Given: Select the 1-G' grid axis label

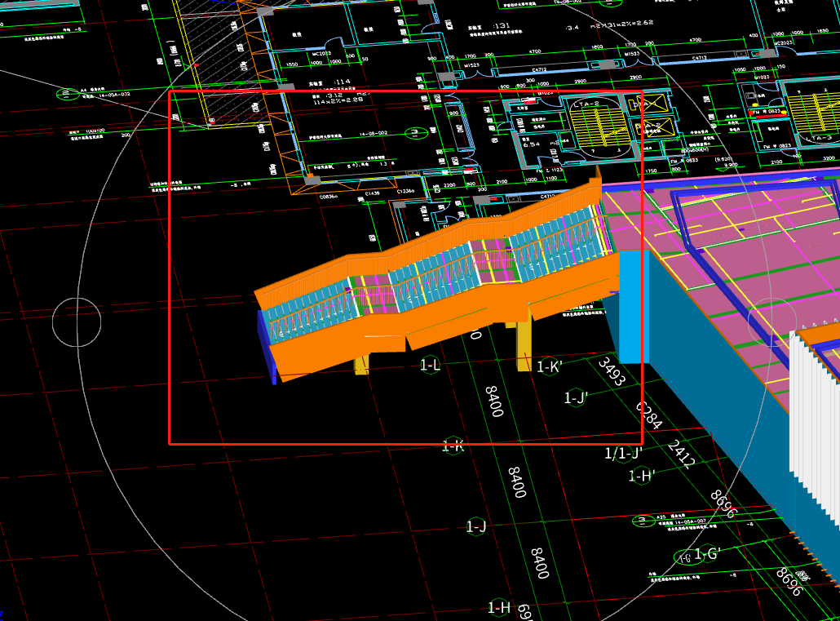Looking at the screenshot, I should click(x=708, y=553).
